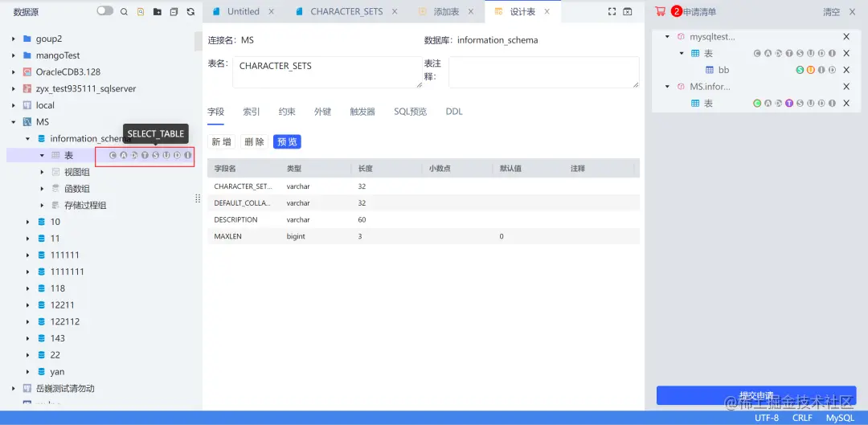This screenshot has width=868, height=425.
Task: Click the new folder icon in 数据源 header
Action: [158, 11]
